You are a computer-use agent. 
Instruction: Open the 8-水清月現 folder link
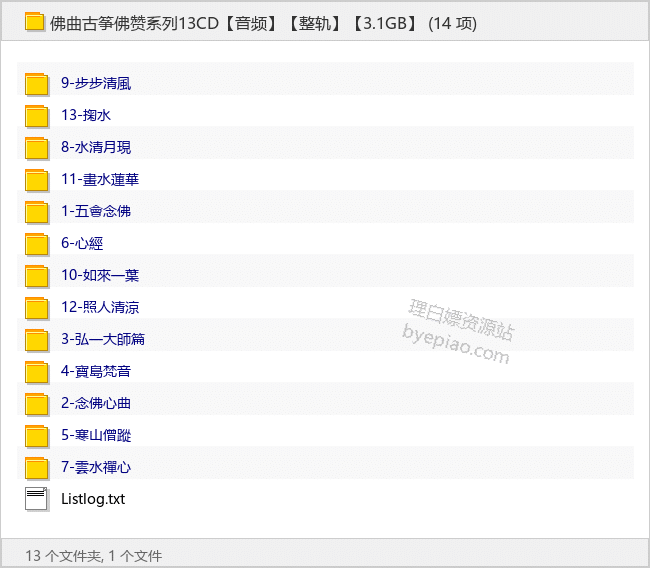[96, 147]
